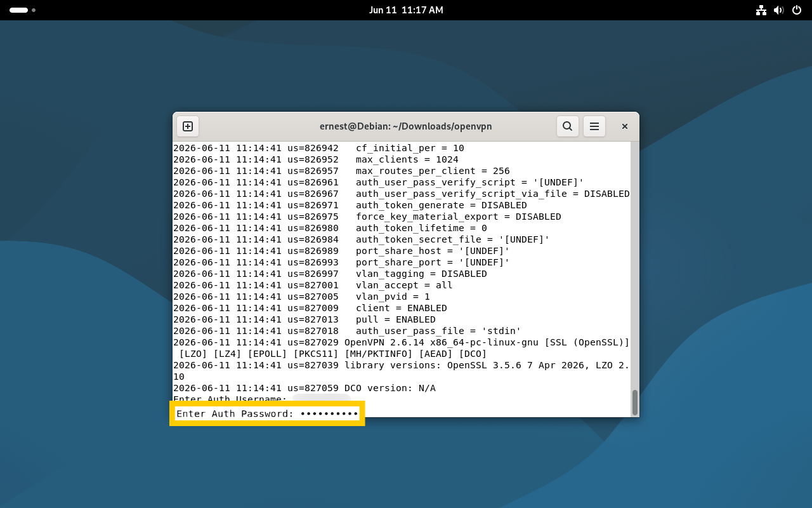Click the terminal title ernest@Debian

pos(406,126)
